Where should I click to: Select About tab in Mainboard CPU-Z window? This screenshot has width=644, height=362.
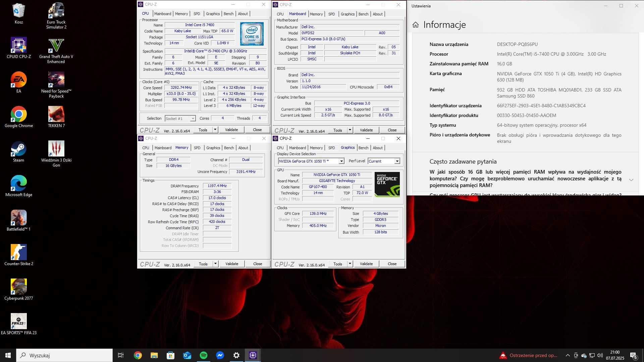[378, 14]
